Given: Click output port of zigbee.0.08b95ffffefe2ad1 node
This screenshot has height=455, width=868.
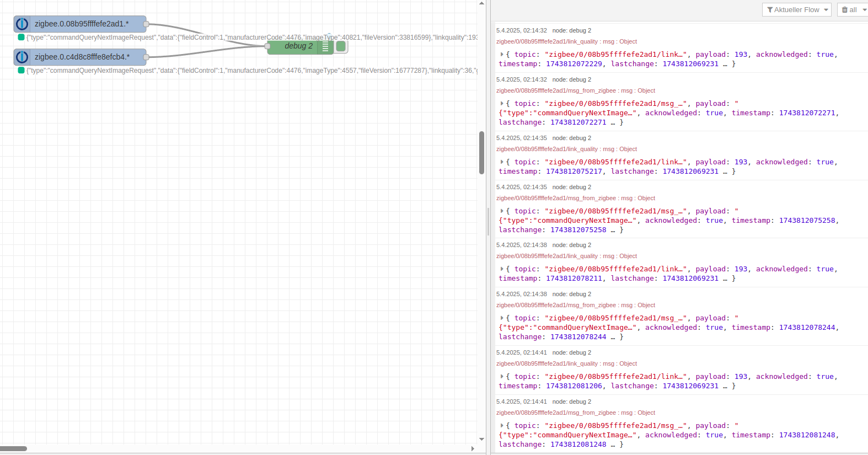Looking at the screenshot, I should [146, 24].
